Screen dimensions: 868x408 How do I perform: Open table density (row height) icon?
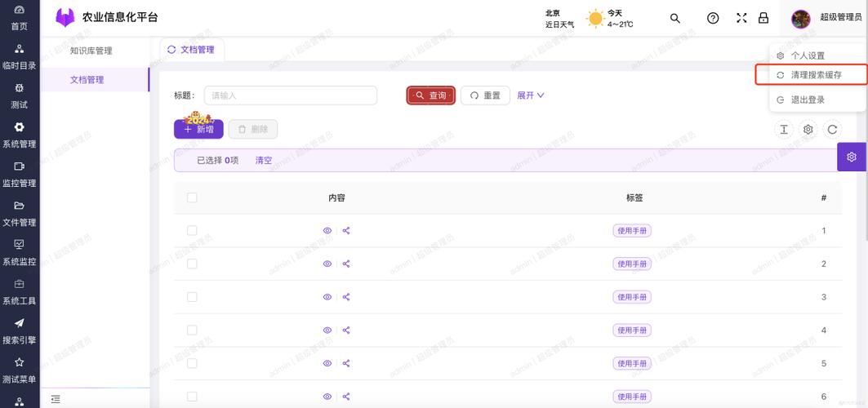tap(784, 130)
